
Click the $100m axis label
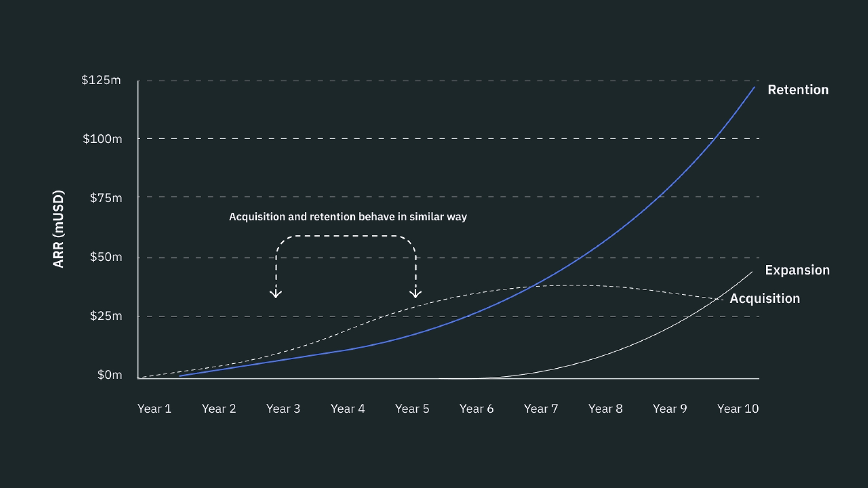pos(102,139)
